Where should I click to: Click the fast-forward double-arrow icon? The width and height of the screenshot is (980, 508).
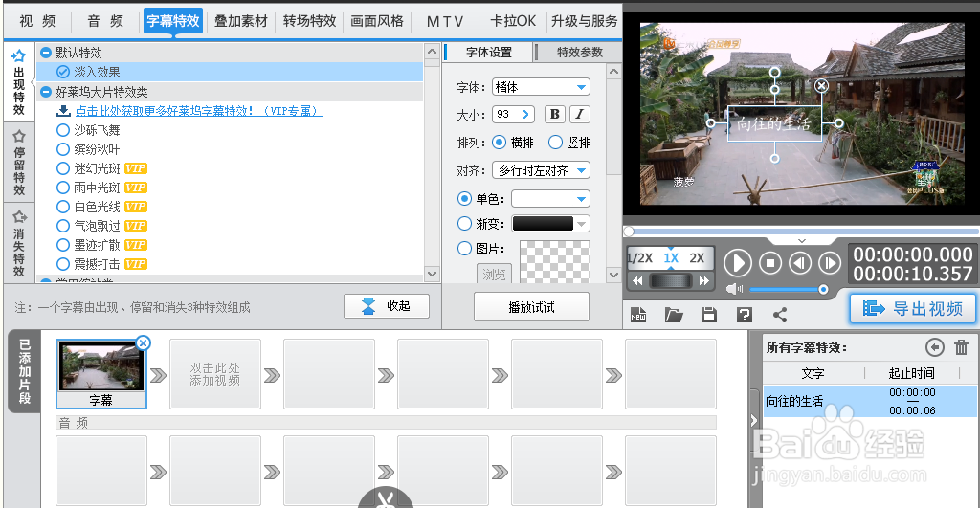[x=703, y=281]
